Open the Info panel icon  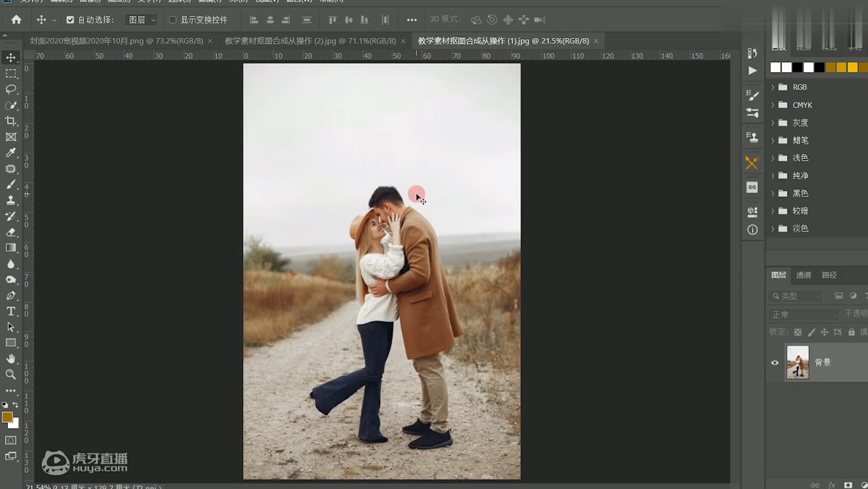click(x=752, y=230)
